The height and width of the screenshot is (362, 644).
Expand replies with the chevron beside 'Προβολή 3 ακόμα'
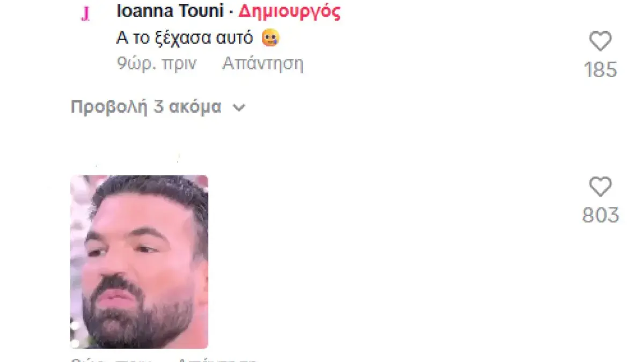(x=239, y=107)
